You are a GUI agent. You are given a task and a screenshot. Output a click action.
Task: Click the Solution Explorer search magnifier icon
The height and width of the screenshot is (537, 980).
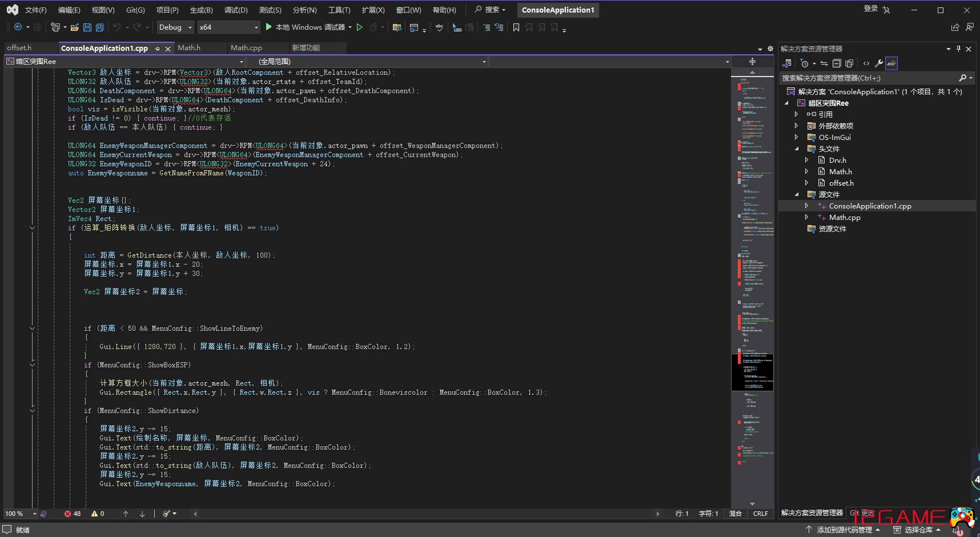click(x=962, y=78)
